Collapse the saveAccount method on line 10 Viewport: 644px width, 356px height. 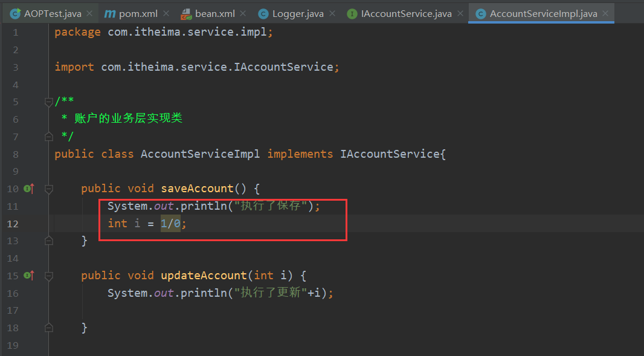coord(48,189)
